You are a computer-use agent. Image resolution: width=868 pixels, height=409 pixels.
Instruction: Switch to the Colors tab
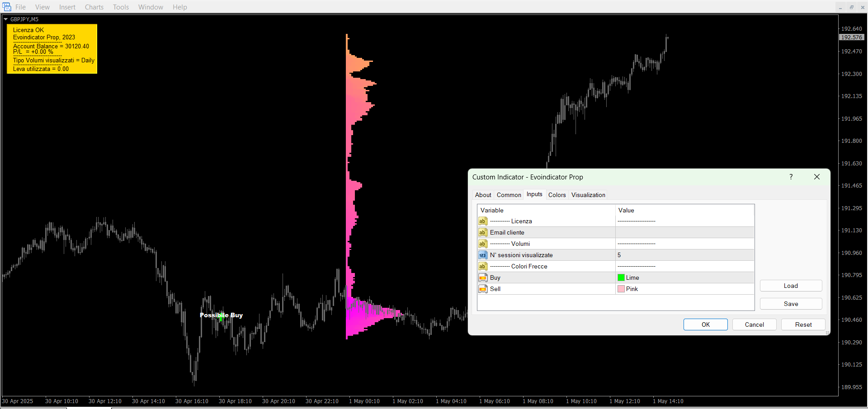[x=557, y=195]
